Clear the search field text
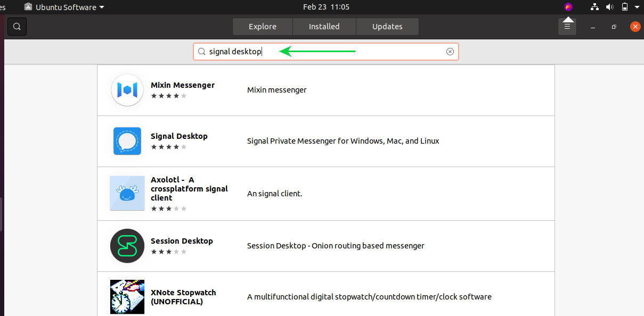Image resolution: width=644 pixels, height=316 pixels. [450, 52]
